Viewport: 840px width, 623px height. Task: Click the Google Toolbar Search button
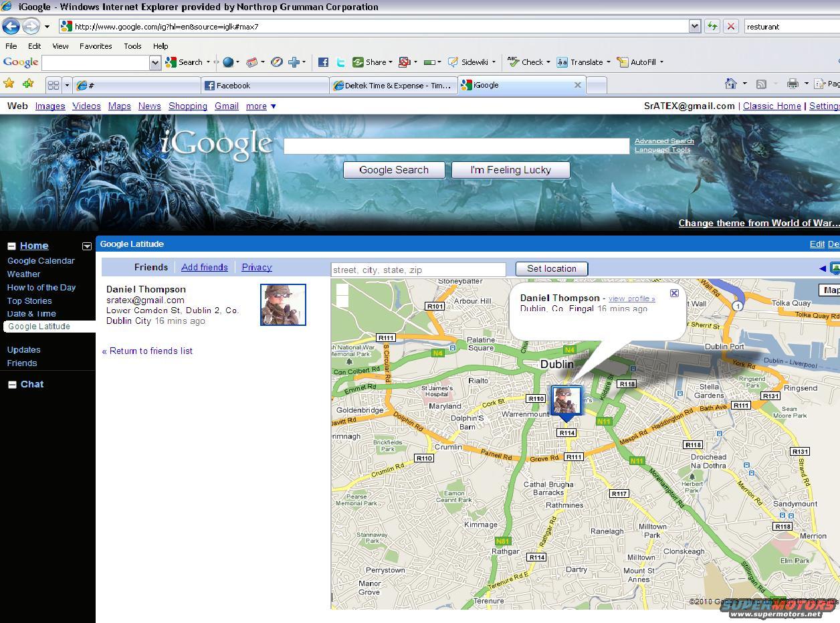(x=184, y=62)
